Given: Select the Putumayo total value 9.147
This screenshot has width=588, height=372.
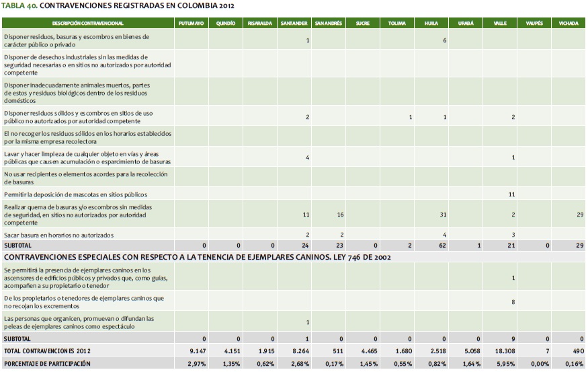Looking at the screenshot, I should coord(197,351).
